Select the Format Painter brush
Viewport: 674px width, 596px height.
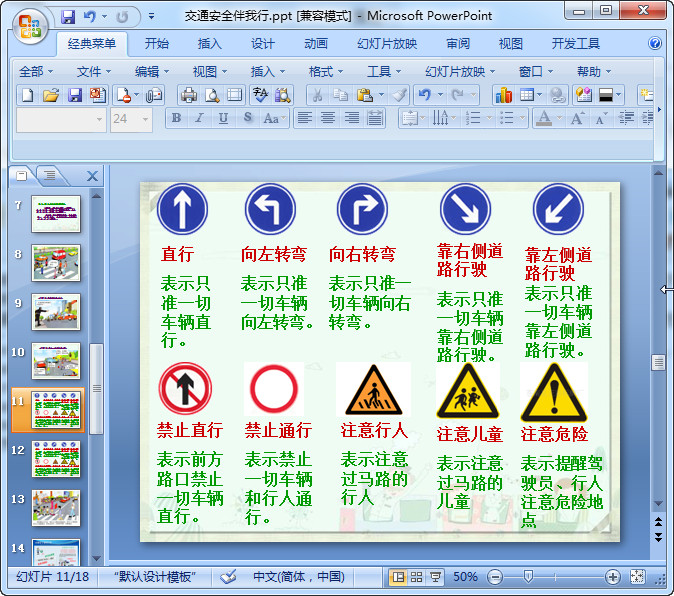click(399, 95)
